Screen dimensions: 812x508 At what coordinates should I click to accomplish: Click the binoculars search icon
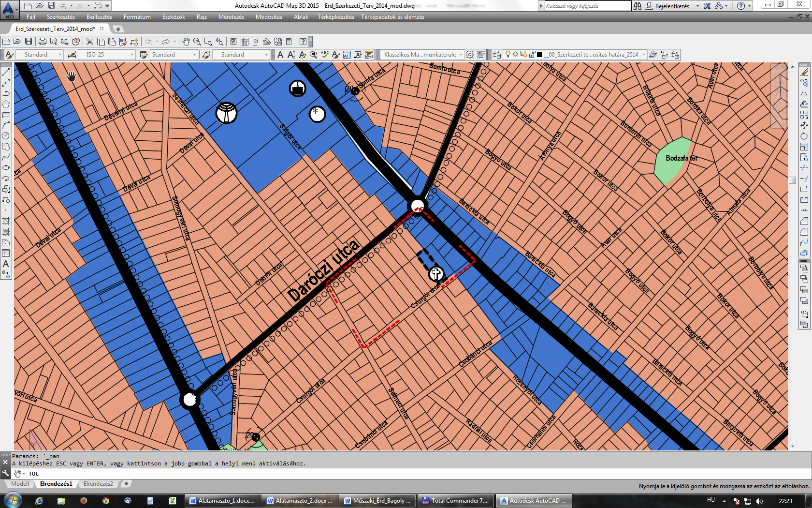click(x=638, y=6)
